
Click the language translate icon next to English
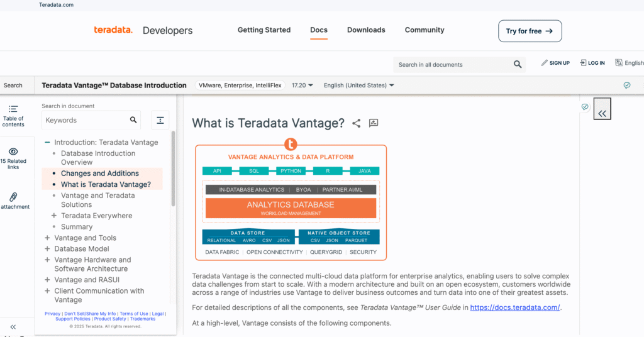[619, 63]
